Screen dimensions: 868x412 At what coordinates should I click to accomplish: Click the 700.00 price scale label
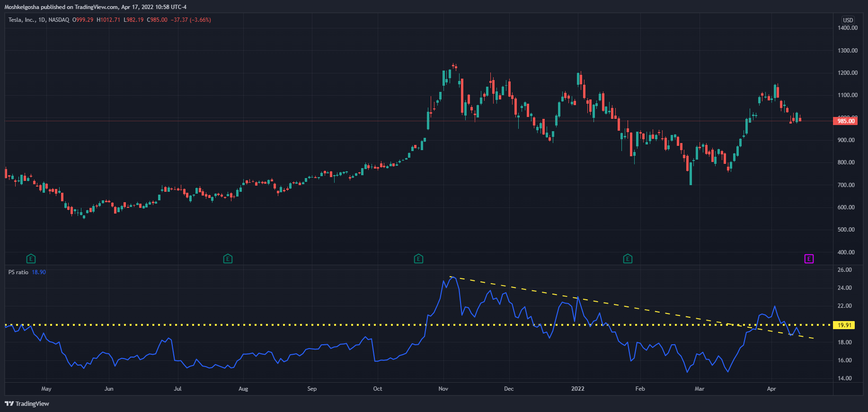(846, 185)
